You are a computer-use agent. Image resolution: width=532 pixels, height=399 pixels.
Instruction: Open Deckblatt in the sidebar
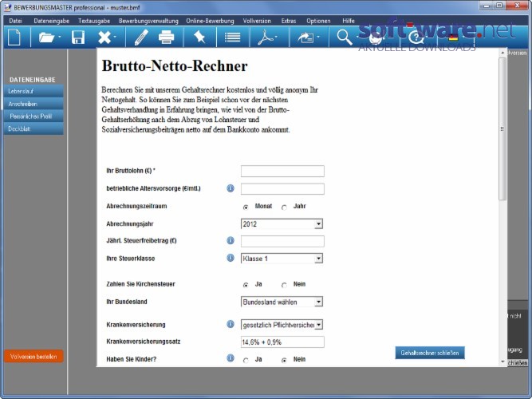click(x=33, y=128)
